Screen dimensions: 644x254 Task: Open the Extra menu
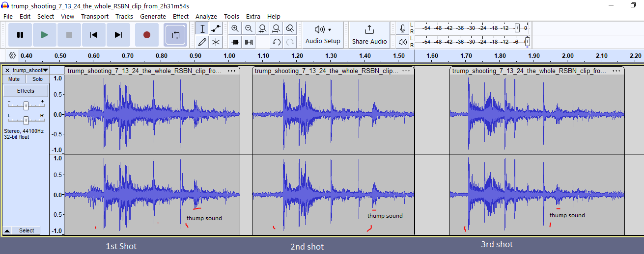(253, 16)
